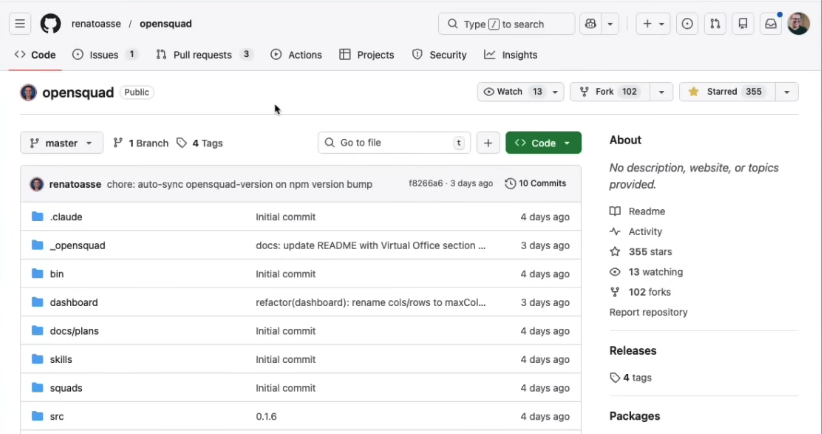Image resolution: width=822 pixels, height=434 pixels.
Task: Open the Releases heading link
Action: coord(633,351)
